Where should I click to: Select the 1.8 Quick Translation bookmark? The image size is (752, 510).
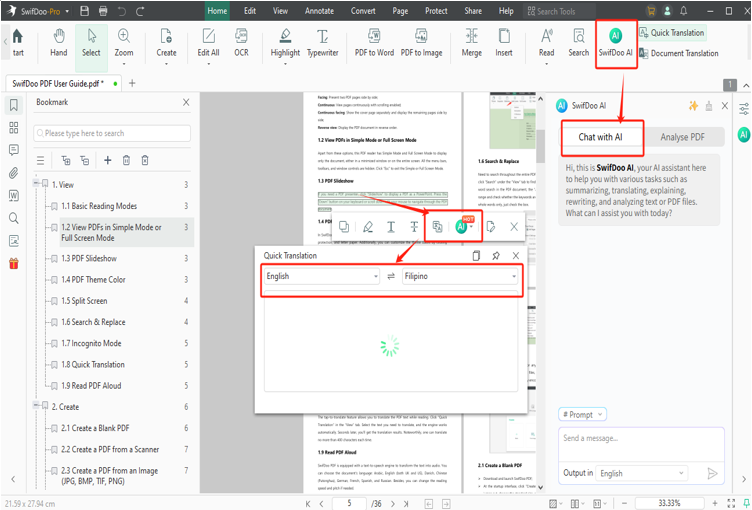[x=93, y=365]
